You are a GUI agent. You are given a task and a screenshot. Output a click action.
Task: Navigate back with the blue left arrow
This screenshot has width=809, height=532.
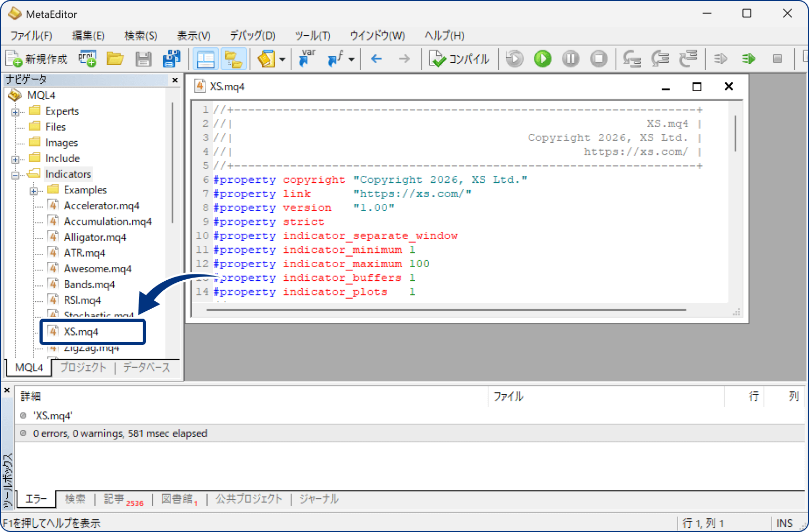click(376, 59)
